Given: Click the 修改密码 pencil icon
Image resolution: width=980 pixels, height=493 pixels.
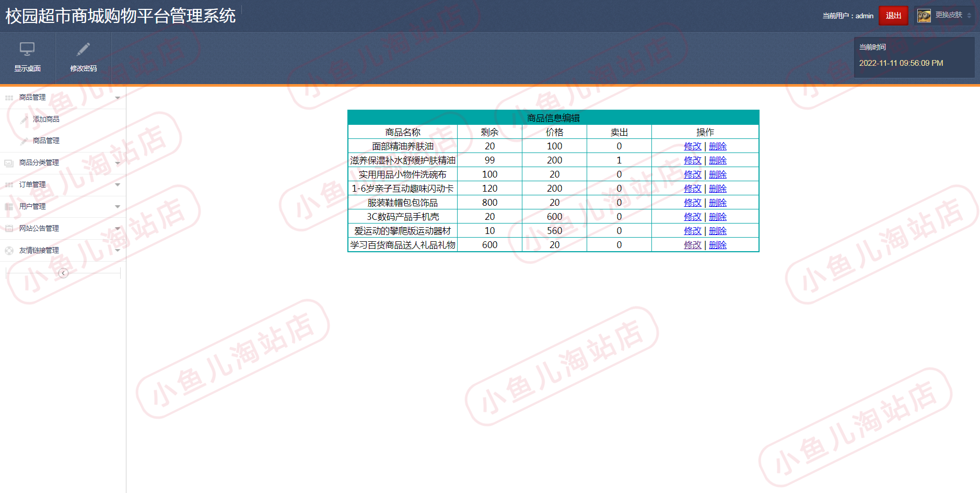Looking at the screenshot, I should pyautogui.click(x=83, y=49).
